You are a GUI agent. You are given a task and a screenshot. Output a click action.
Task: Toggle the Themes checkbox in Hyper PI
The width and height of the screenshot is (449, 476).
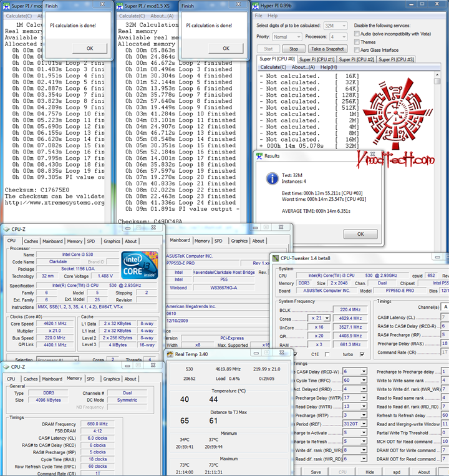[357, 42]
